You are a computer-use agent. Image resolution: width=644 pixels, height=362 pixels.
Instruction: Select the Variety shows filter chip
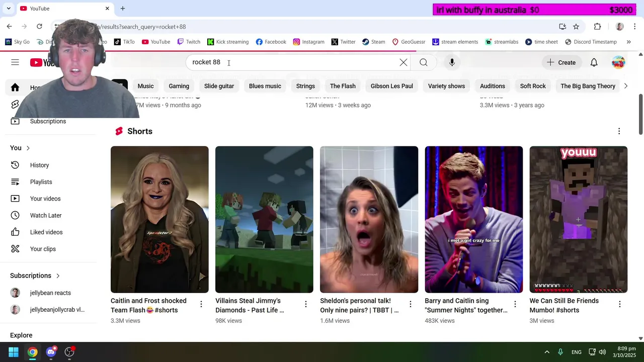pos(446,86)
